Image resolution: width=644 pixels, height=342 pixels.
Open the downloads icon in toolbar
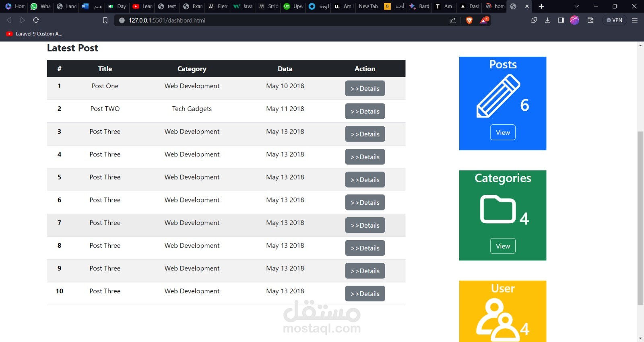click(547, 20)
